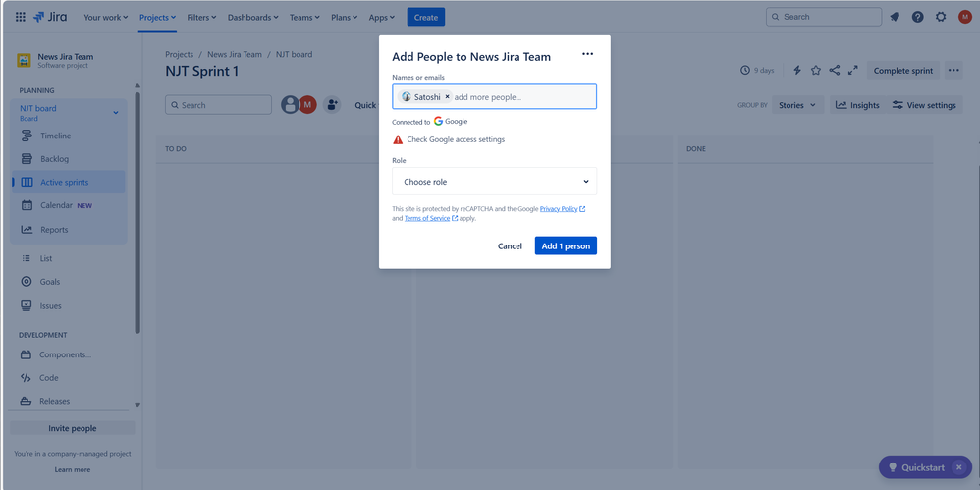Viewport: 980px width, 490px height.
Task: Go to Active sprints
Action: click(x=68, y=182)
